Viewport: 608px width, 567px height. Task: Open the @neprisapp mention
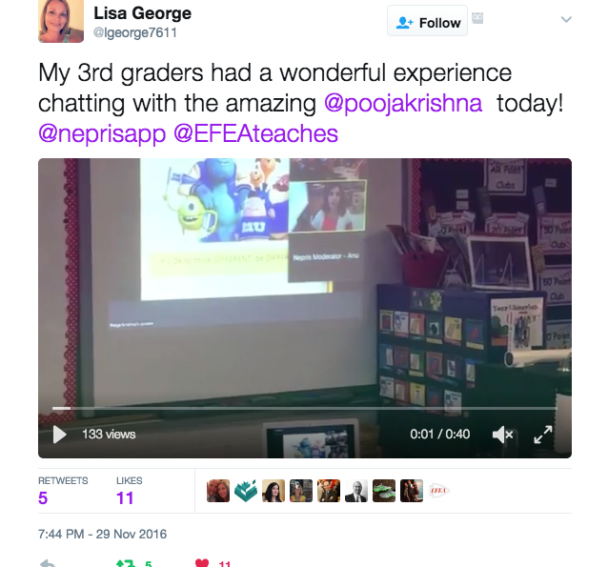[102, 134]
